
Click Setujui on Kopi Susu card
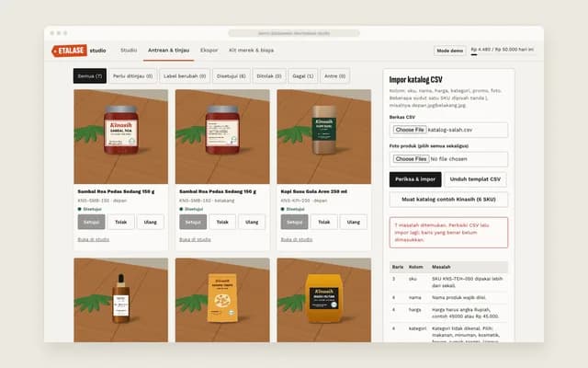(x=294, y=222)
